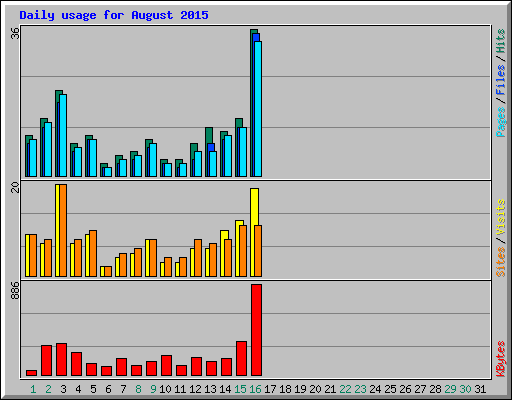Click the day 7 axis label
The width and height of the screenshot is (512, 400).
(x=123, y=389)
